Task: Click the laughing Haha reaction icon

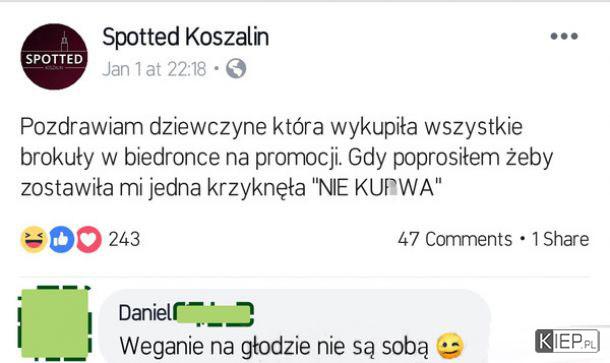Action: (x=34, y=239)
